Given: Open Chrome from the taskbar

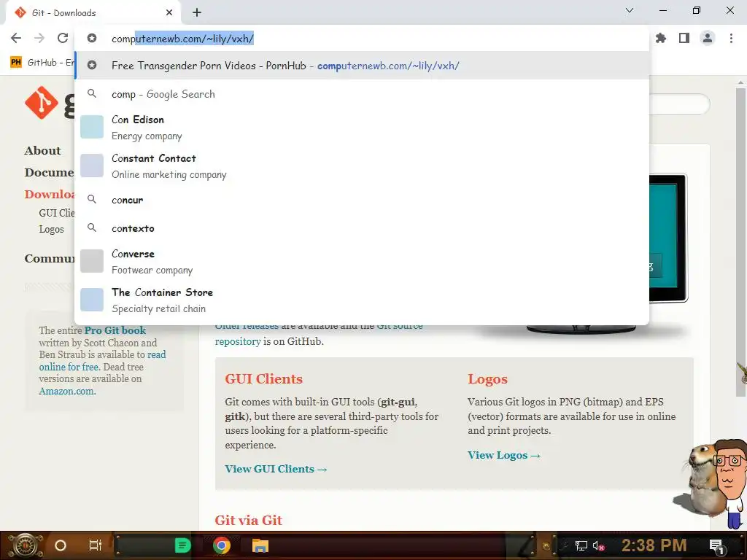Looking at the screenshot, I should [x=222, y=545].
